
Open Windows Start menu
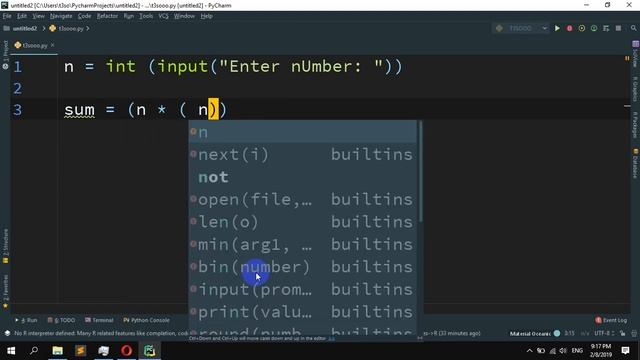click(11, 351)
